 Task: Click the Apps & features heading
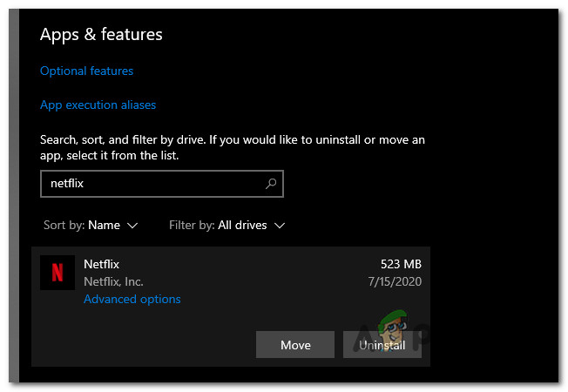click(101, 35)
